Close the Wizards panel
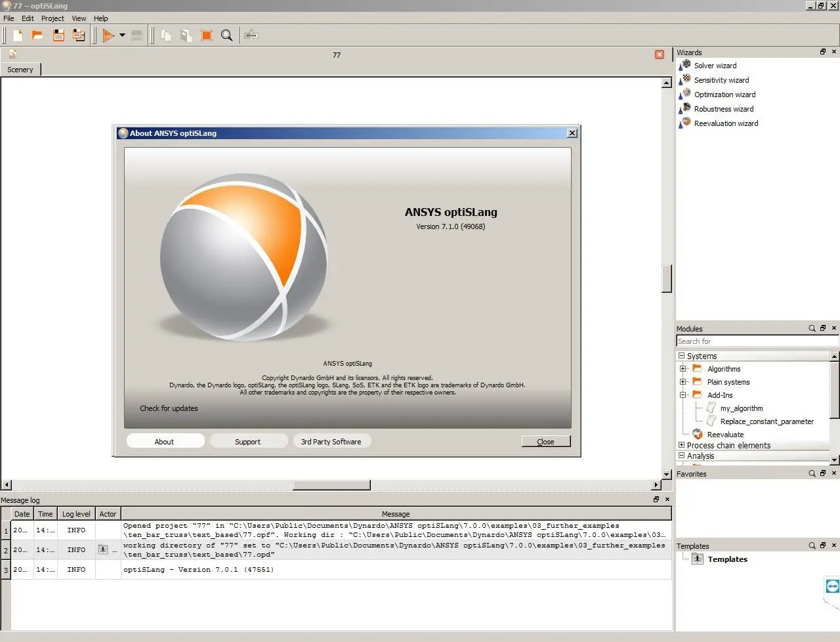The width and height of the screenshot is (840, 642). (x=834, y=52)
